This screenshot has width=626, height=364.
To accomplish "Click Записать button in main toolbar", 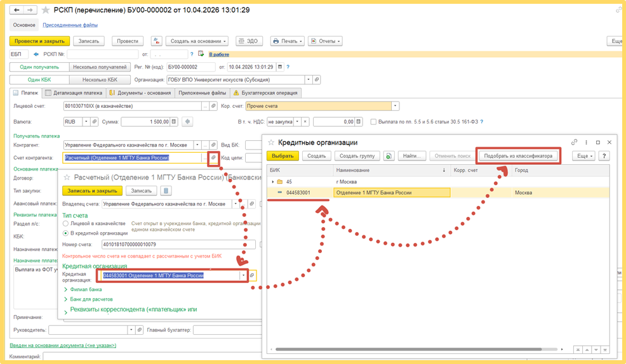I will [x=89, y=41].
